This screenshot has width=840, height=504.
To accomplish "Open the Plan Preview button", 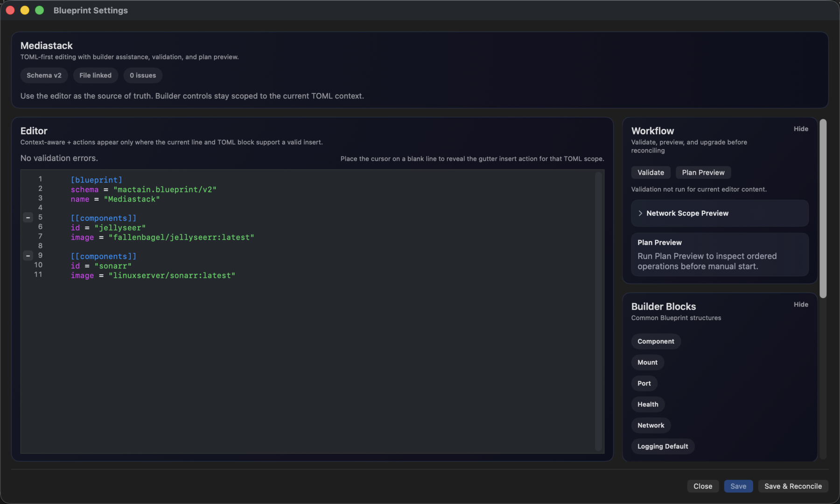I will point(703,173).
